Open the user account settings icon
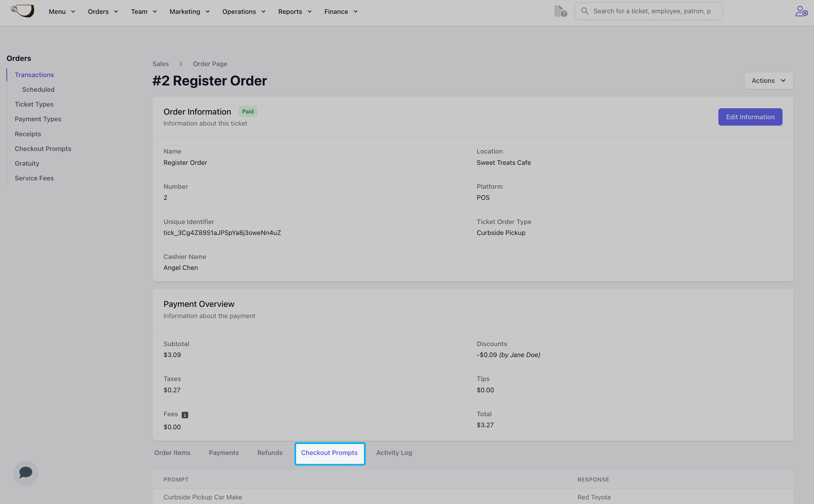 [x=801, y=11]
